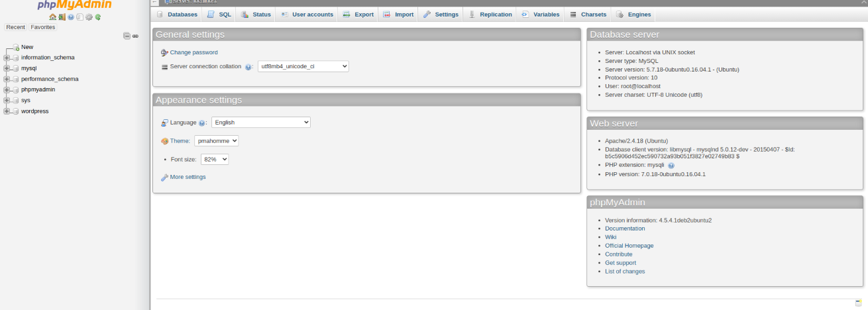Open help icon next to PHP extension mysqli
This screenshot has height=310, width=868.
click(x=671, y=166)
